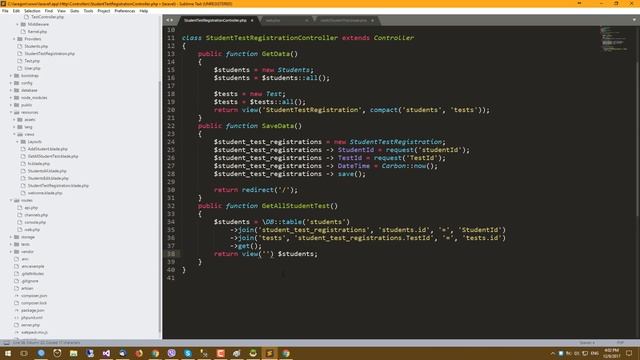640x360 pixels.
Task: Collapse the routes folder
Action: (x=11, y=200)
